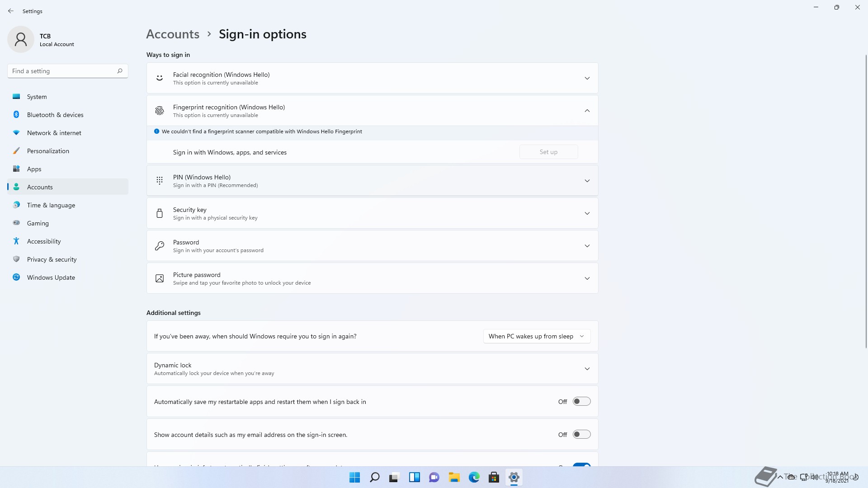Screen dimensions: 868x488
Task: Open taskbar Search magnifier
Action: (x=375, y=477)
